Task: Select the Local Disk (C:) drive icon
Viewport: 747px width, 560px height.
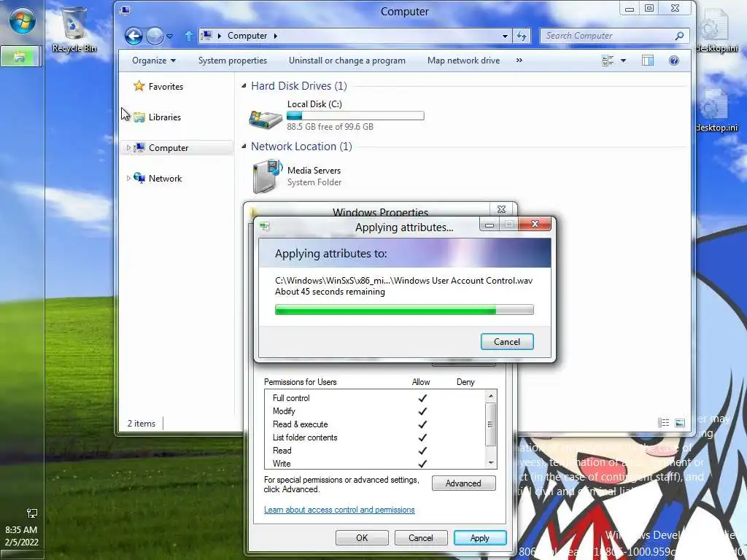Action: 266,118
